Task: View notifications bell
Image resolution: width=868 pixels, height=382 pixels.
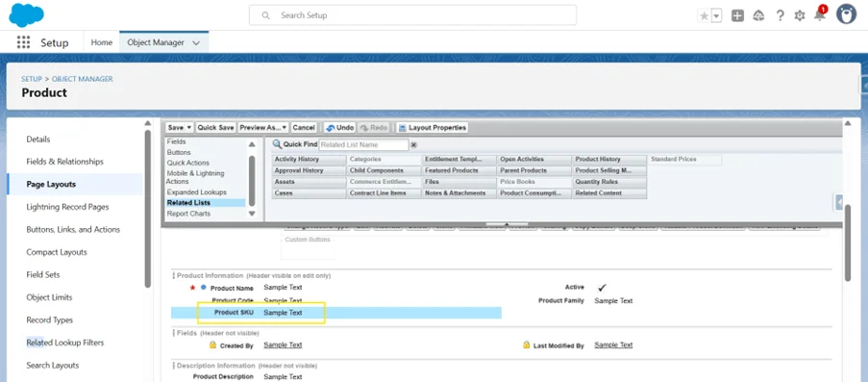Action: 819,15
